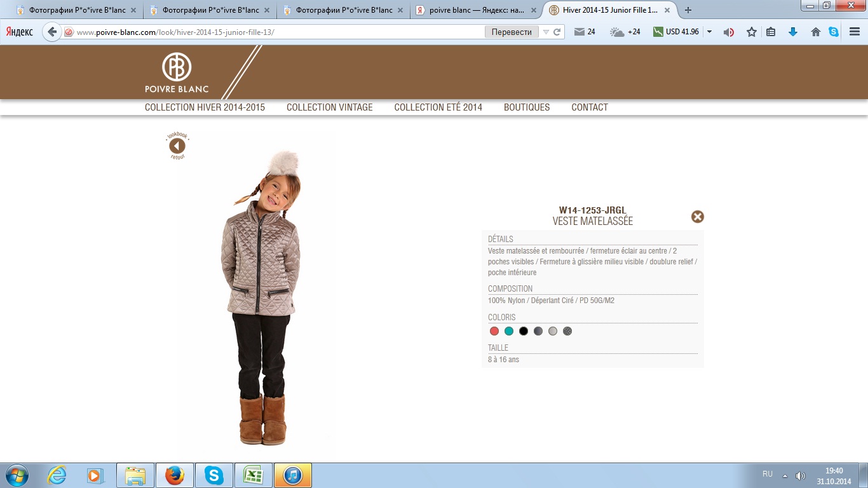The height and width of the screenshot is (488, 868).
Task: Open the weather widget showing +24
Action: (625, 32)
